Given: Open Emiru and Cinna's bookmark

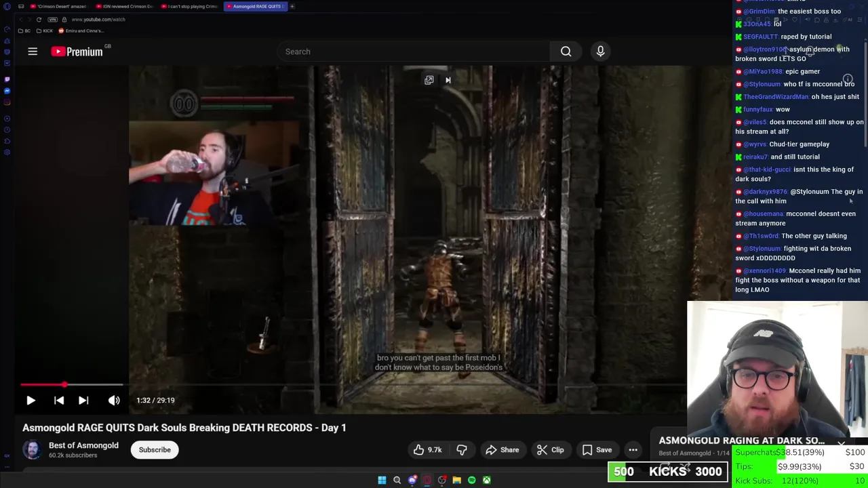Looking at the screenshot, I should coord(81,30).
